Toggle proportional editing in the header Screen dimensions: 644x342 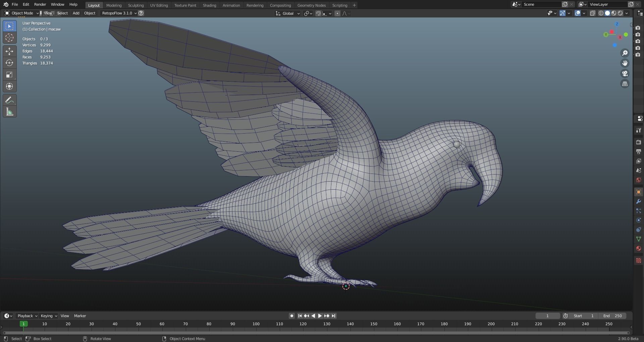[x=337, y=13]
